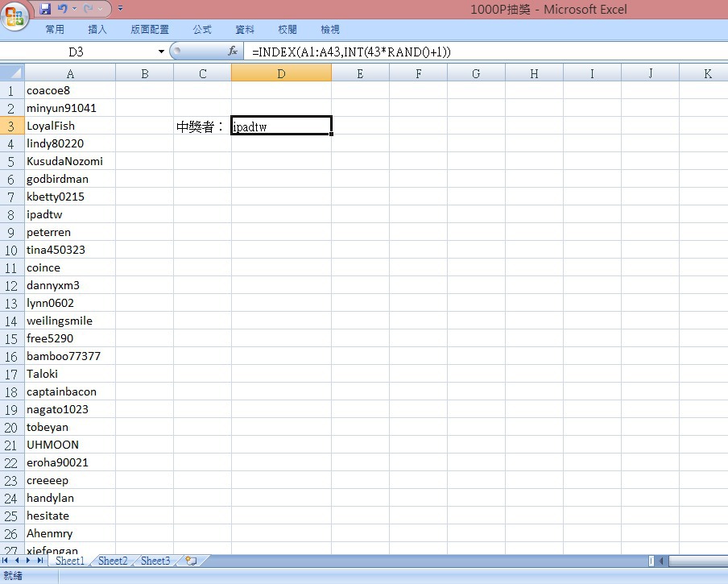Screen dimensions: 728x584
Task: Select the cell containing Ahenmry
Action: [70, 533]
